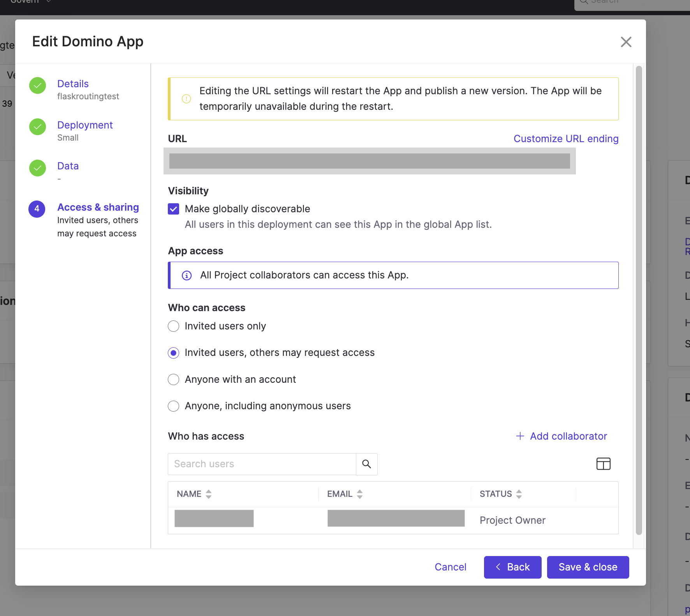Click the warning icon in URL notice
690x616 pixels.
pyautogui.click(x=187, y=99)
